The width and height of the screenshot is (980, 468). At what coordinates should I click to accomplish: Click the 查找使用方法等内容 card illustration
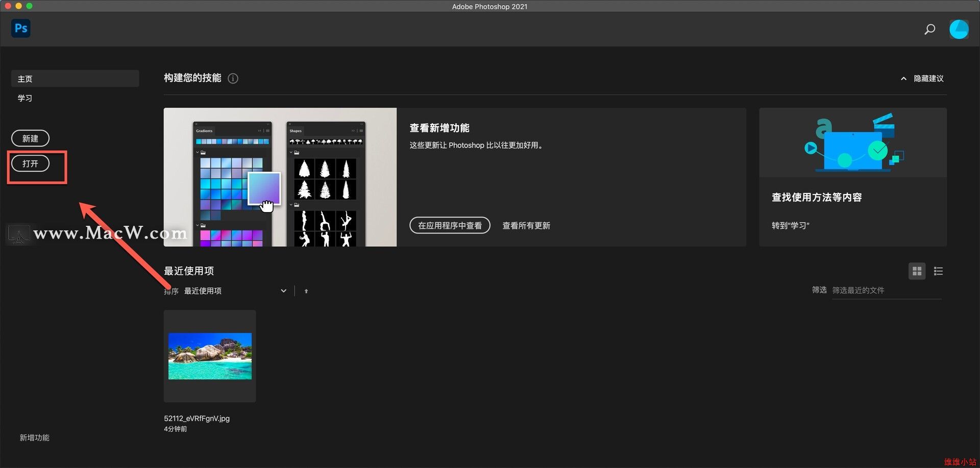(853, 143)
